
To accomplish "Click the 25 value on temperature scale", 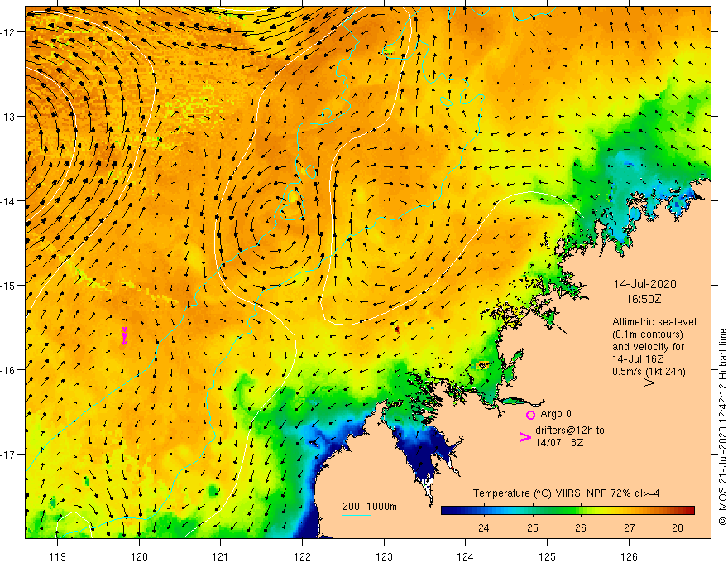I will pyautogui.click(x=532, y=528).
